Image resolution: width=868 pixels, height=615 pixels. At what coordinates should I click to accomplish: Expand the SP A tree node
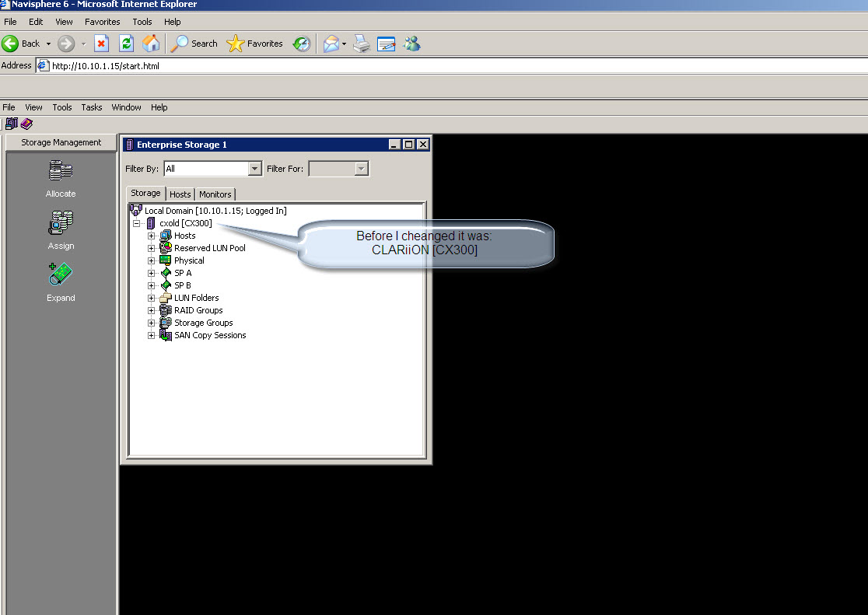[x=151, y=273]
